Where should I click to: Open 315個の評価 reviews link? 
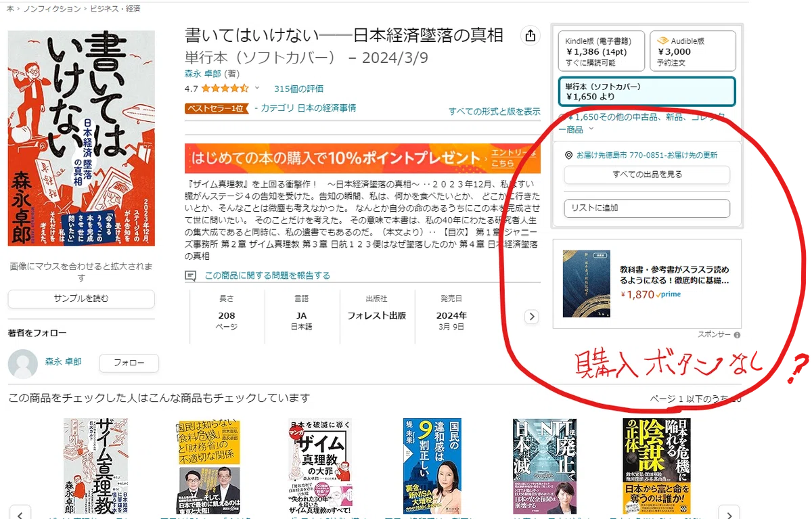coord(298,89)
